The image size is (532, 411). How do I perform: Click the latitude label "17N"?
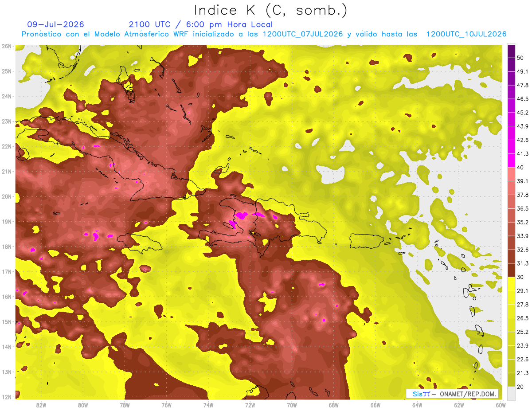[x=7, y=271]
